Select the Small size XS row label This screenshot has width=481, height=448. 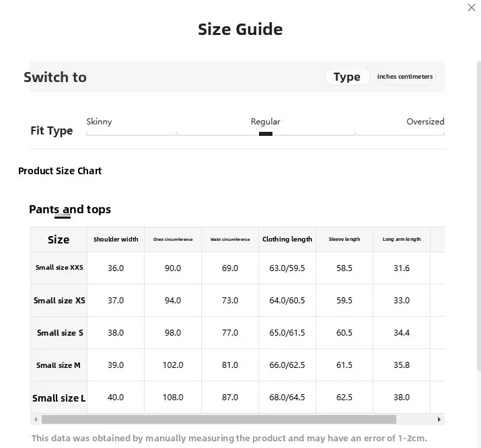click(x=59, y=301)
